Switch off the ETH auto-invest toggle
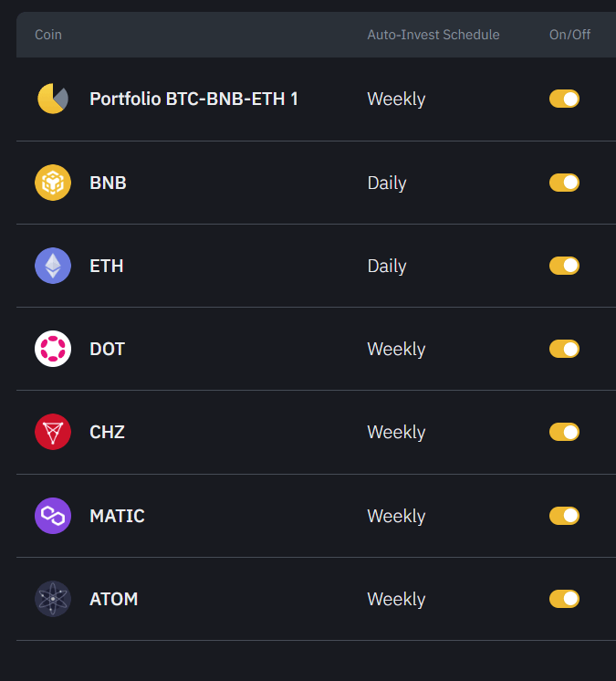This screenshot has height=681, width=616. (x=564, y=266)
